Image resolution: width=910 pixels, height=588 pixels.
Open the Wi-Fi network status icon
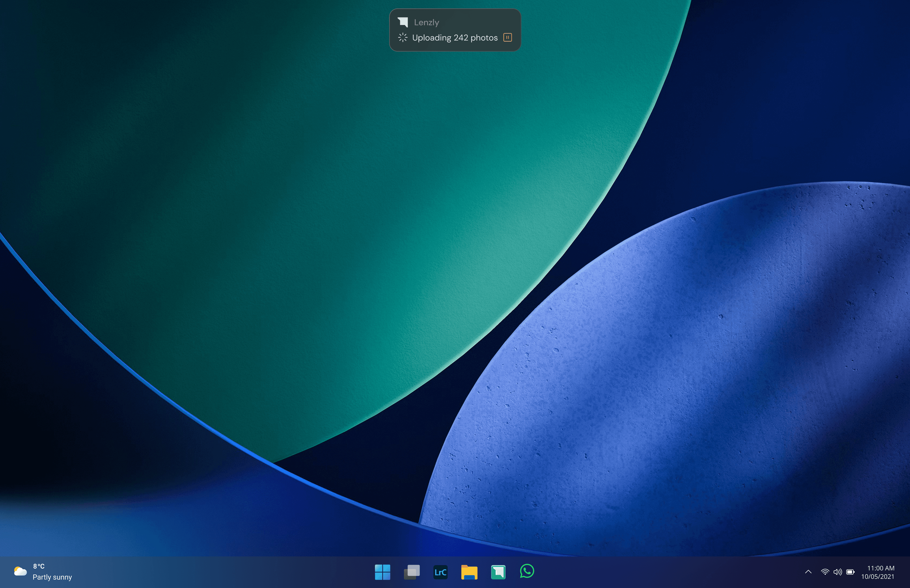pos(825,572)
